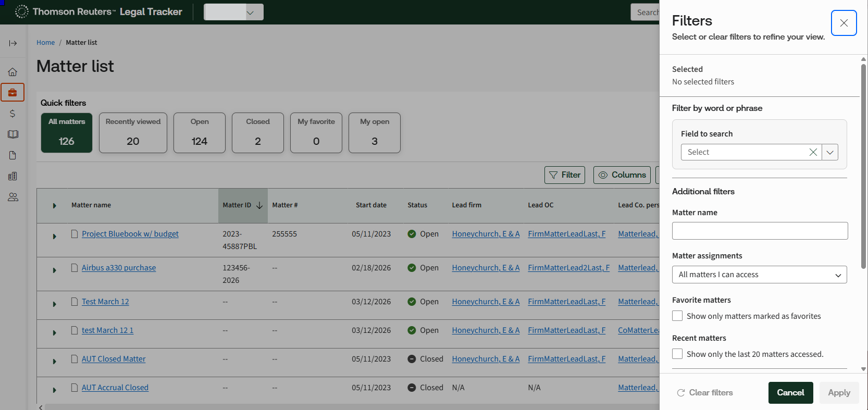Click Closed status icon for AUT Accrual Closed
868x410 pixels.
click(x=412, y=388)
